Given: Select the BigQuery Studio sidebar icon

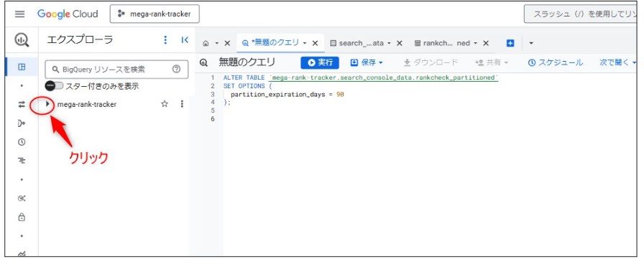Looking at the screenshot, I should pos(22,67).
